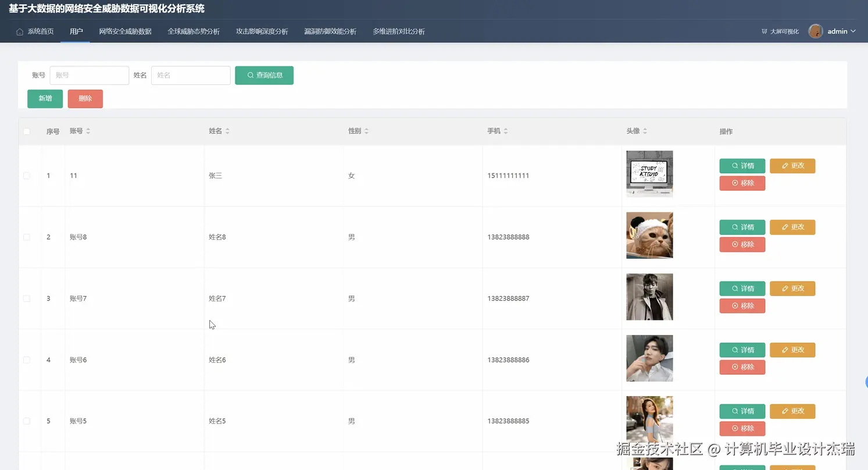The width and height of the screenshot is (868, 470).
Task: Click the big-screen icon next to 大屏可视化
Action: [x=764, y=31]
